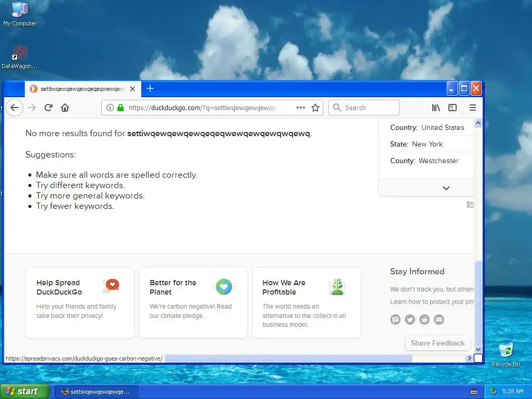Image resolution: width=532 pixels, height=399 pixels.
Task: Open the Library bookmarks icon
Action: pos(436,108)
